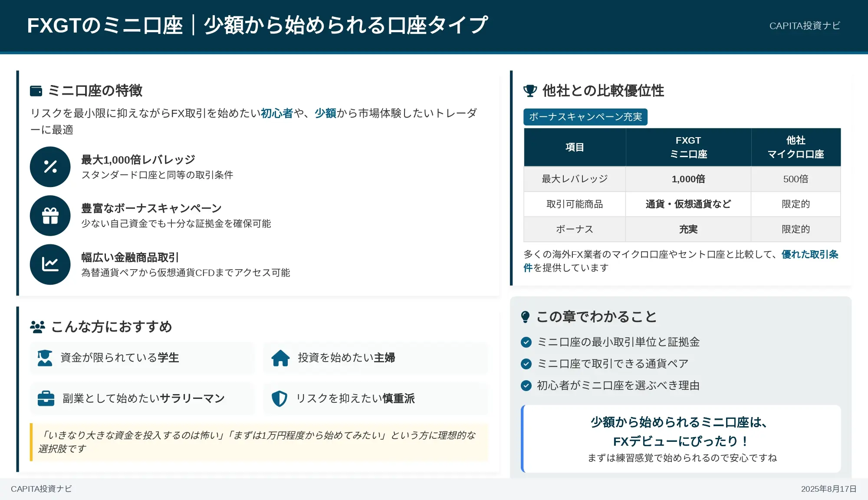Viewport: 868px width, 500px height.
Task: Click the users group icon beside こんな方におすすめ
Action: [x=38, y=327]
